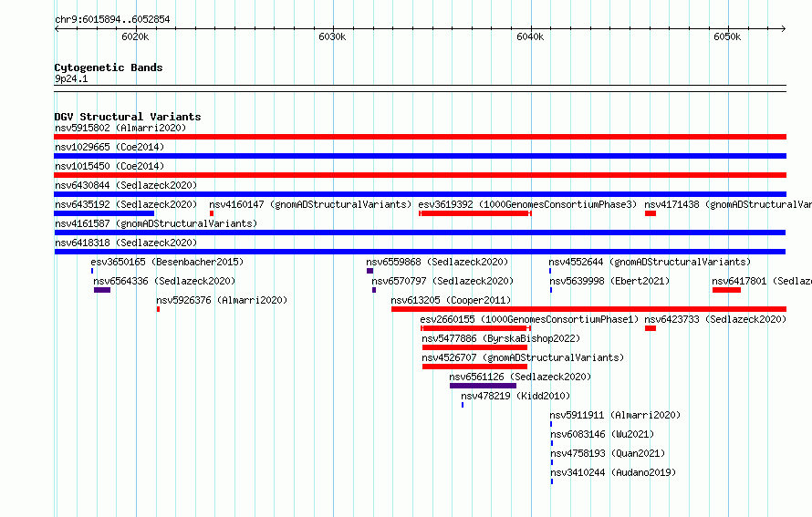This screenshot has height=517, width=812.
Task: Open nsv5911911 (Almarri2020) label
Action: click(615, 415)
